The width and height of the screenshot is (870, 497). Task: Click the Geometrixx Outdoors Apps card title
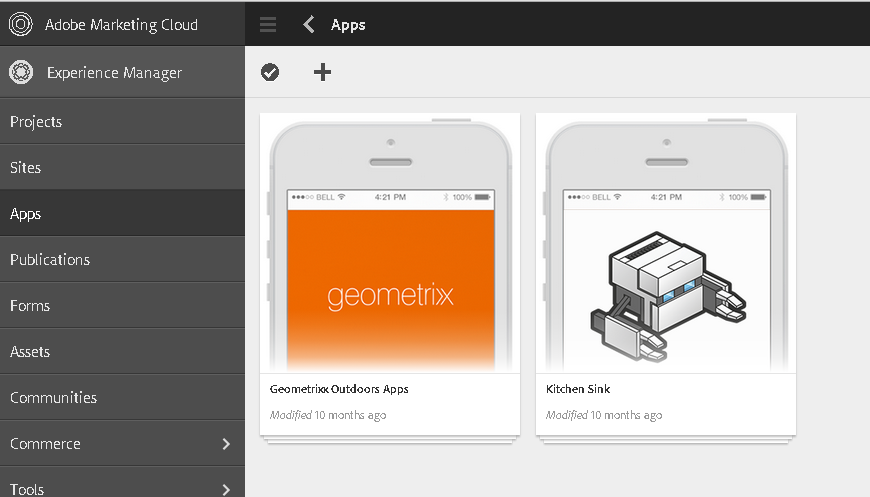click(x=339, y=389)
